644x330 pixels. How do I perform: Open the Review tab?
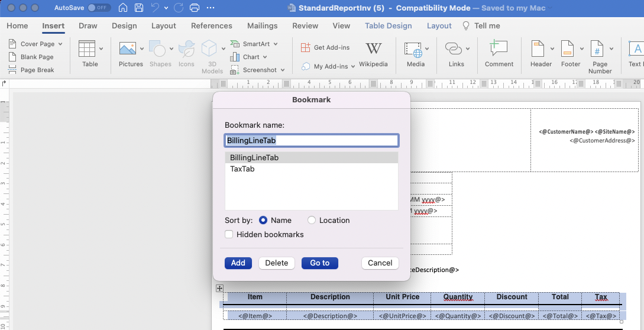point(306,25)
